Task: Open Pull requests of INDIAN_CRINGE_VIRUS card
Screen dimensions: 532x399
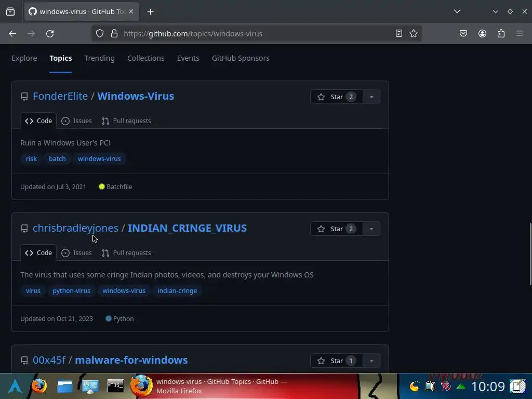Action: pyautogui.click(x=126, y=253)
